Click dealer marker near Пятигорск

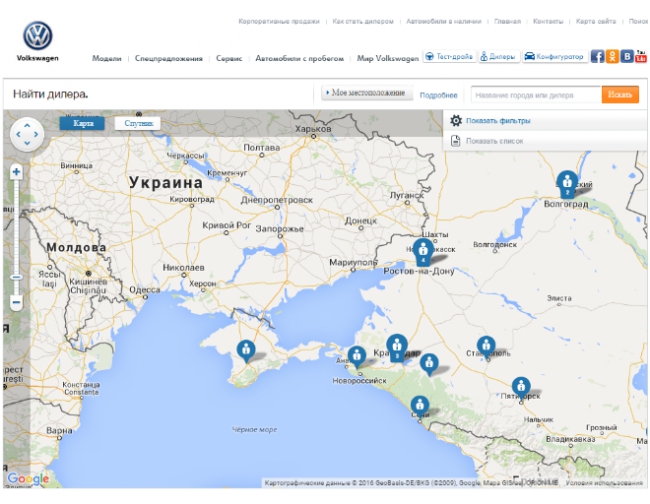(521, 387)
